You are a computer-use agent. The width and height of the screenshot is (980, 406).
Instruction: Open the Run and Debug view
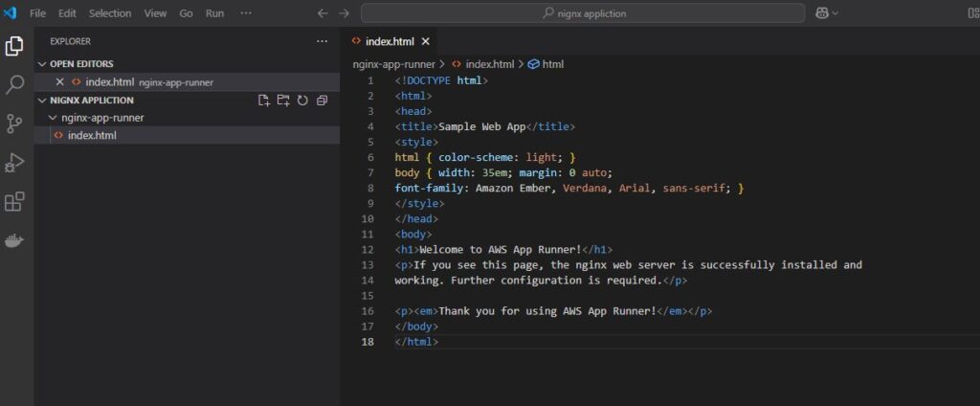tap(14, 163)
